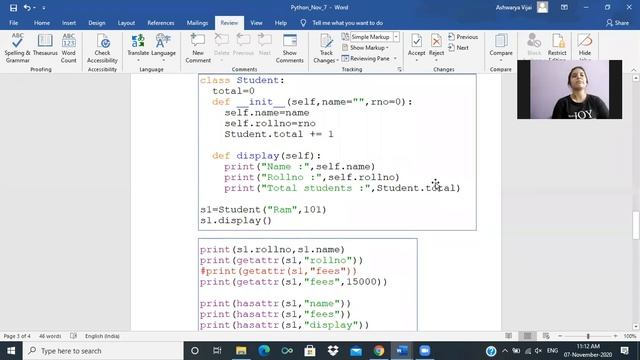Switch to the References tab

click(161, 23)
